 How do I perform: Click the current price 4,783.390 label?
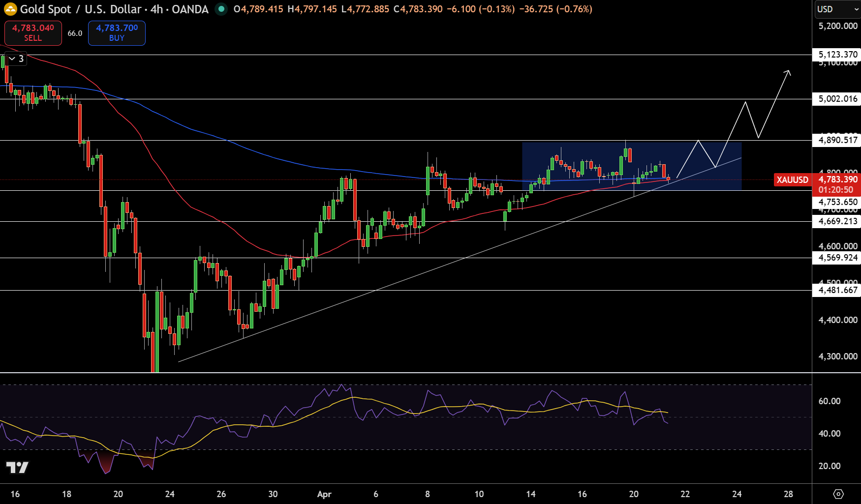tap(837, 179)
